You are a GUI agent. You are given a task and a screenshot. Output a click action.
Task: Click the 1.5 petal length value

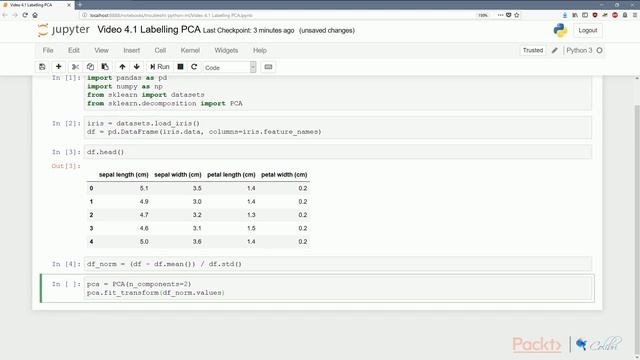251,228
